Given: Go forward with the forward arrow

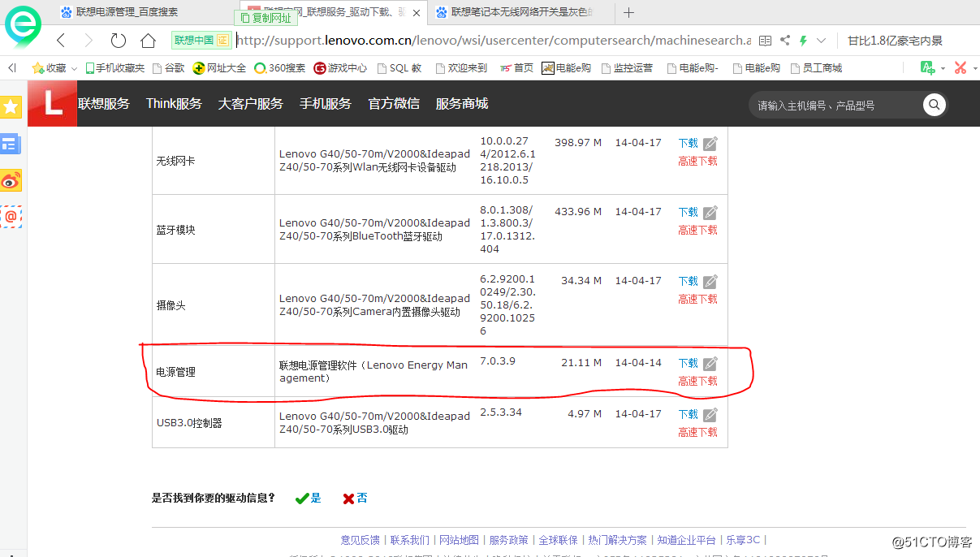Looking at the screenshot, I should pyautogui.click(x=89, y=41).
